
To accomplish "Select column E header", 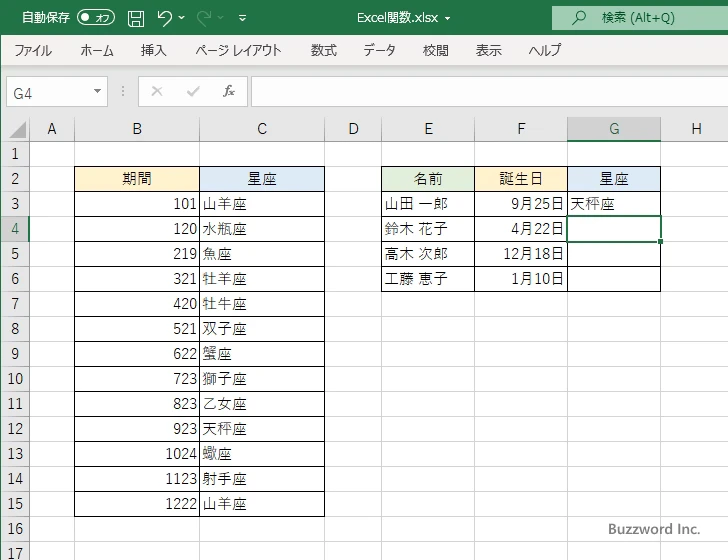I will tap(428, 129).
